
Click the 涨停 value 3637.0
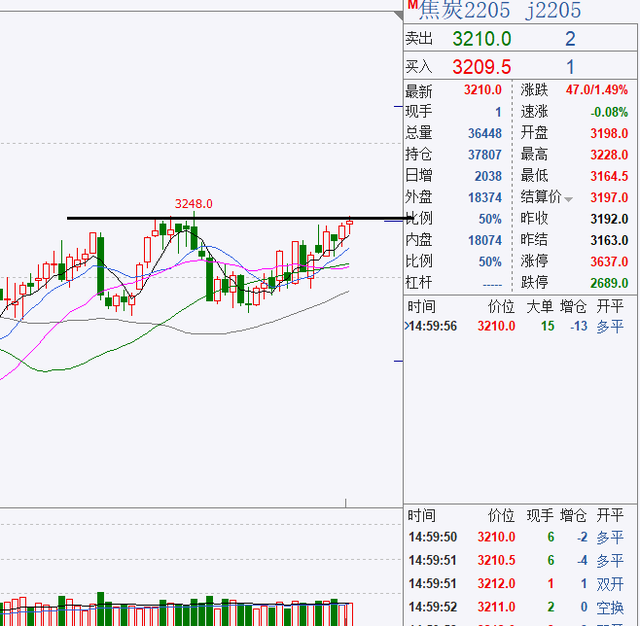pyautogui.click(x=609, y=262)
